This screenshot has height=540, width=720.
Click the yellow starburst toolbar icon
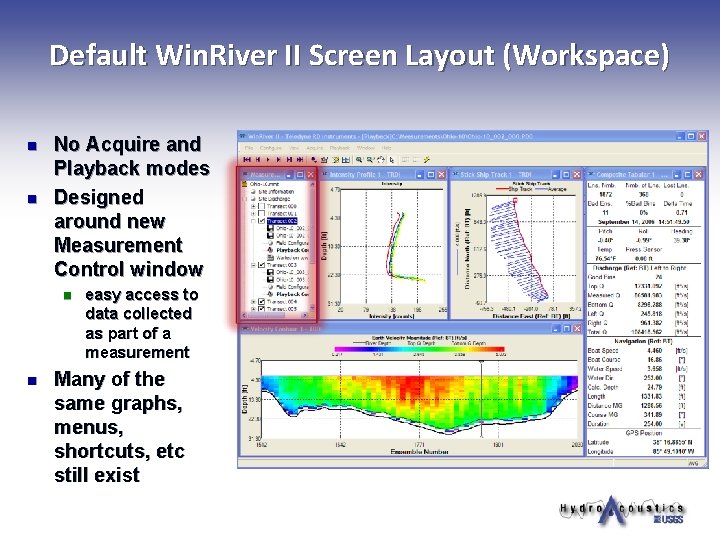[x=336, y=160]
